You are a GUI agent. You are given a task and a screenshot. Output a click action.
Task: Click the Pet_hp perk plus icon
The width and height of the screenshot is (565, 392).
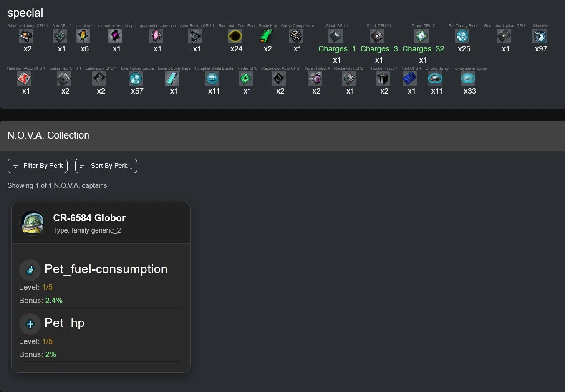coord(30,324)
